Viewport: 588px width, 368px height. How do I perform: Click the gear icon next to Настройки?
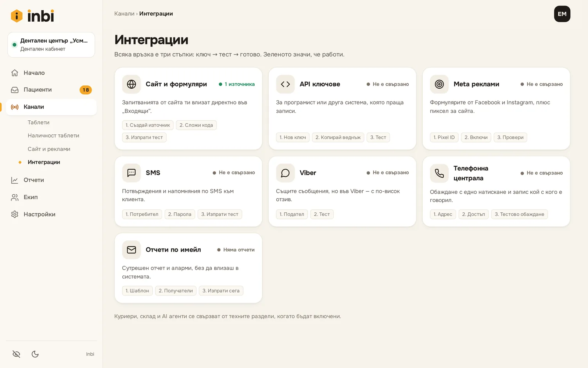pos(15,215)
